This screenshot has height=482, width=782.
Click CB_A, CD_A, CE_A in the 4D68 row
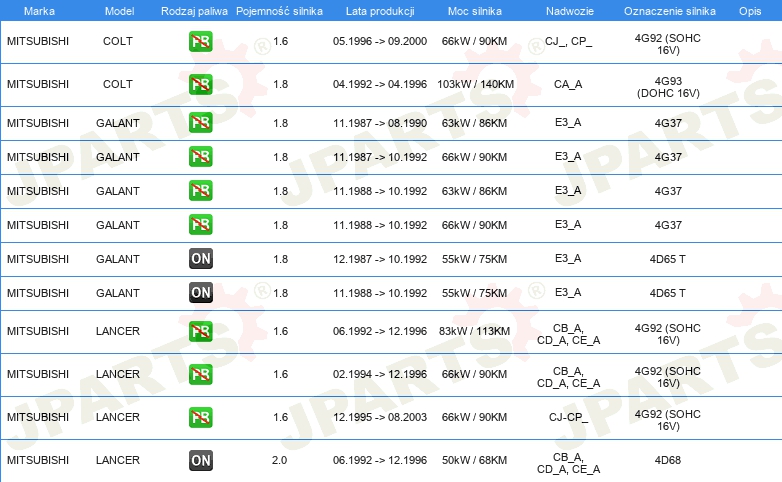(x=569, y=464)
